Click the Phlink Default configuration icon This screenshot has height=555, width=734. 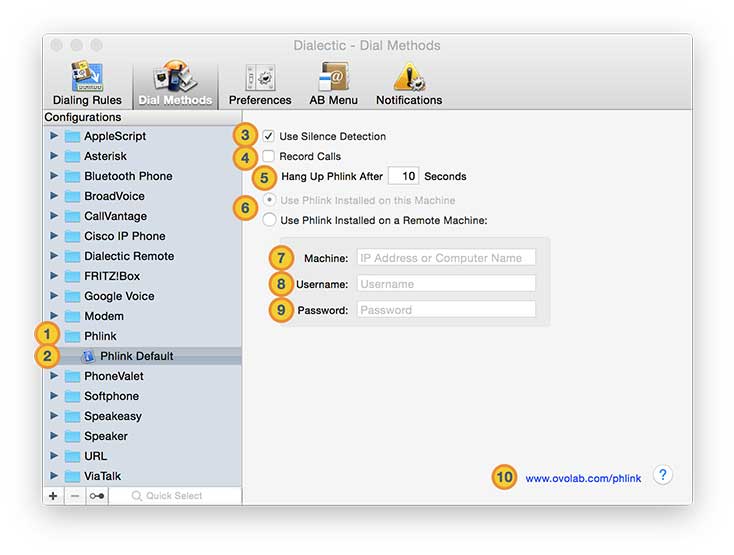[x=88, y=357]
